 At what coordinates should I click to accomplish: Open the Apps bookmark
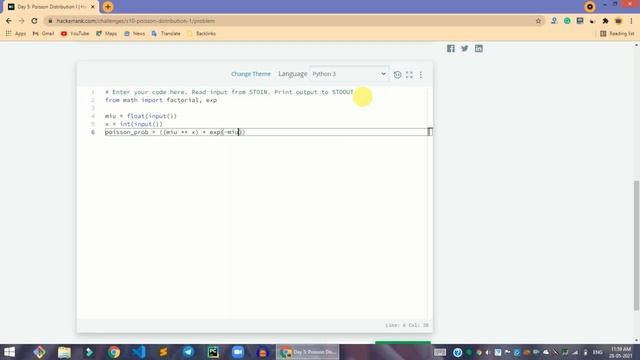(x=16, y=33)
